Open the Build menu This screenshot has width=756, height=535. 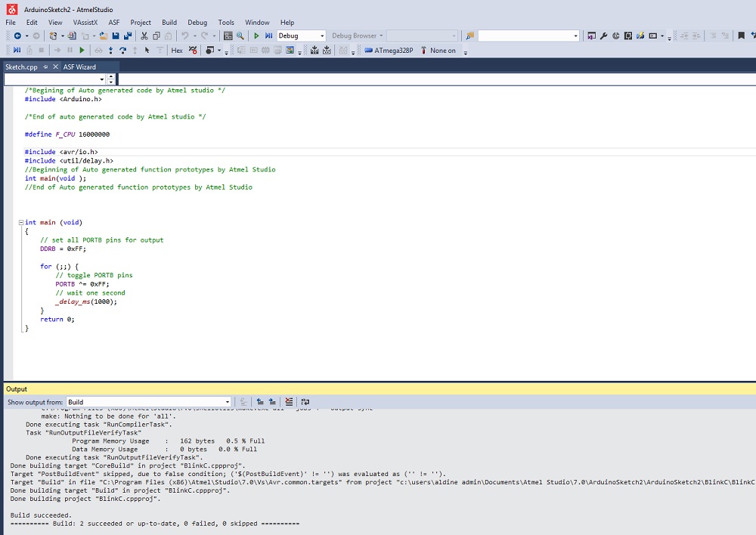(x=169, y=22)
